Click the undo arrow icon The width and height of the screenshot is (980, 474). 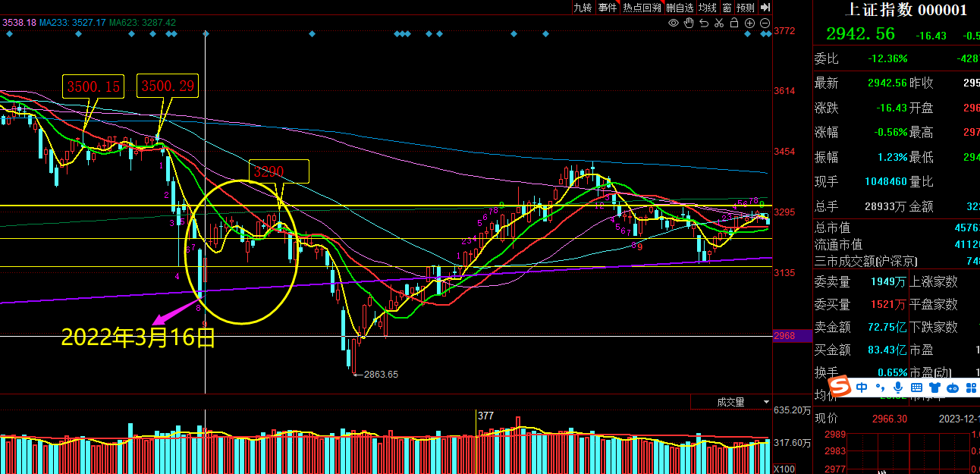point(704,23)
